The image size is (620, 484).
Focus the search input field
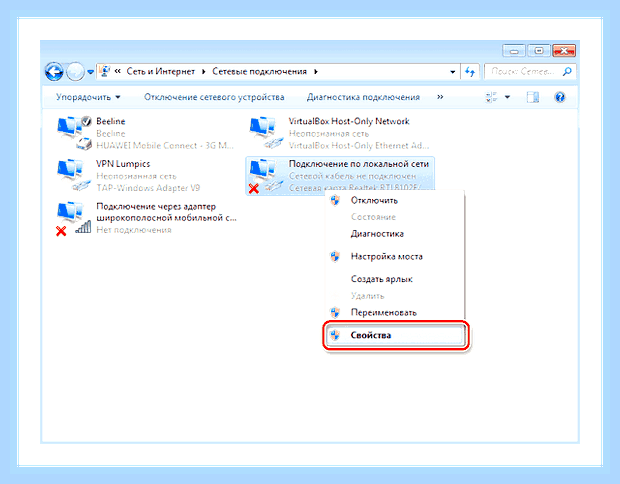tap(523, 72)
